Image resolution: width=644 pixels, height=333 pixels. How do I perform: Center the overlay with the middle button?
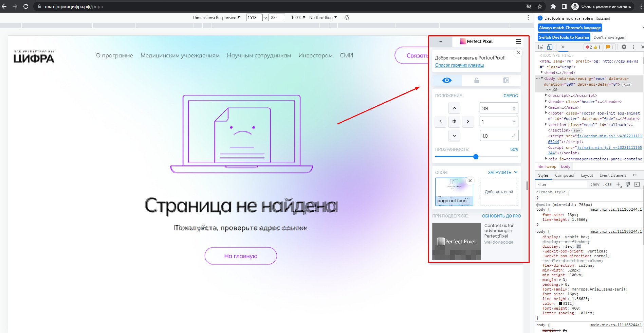[454, 121]
